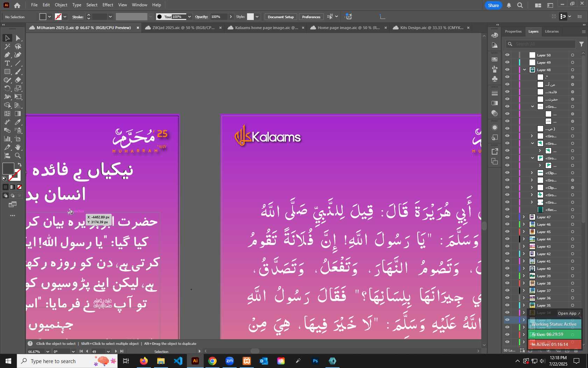This screenshot has height=368, width=588.
Task: Select the Pen tool
Action: (7, 55)
